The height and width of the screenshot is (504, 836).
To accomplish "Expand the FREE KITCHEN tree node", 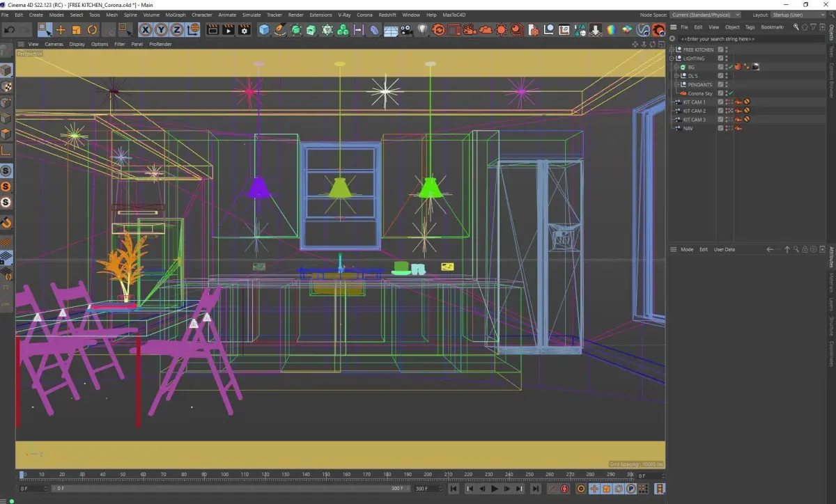I will pos(672,49).
